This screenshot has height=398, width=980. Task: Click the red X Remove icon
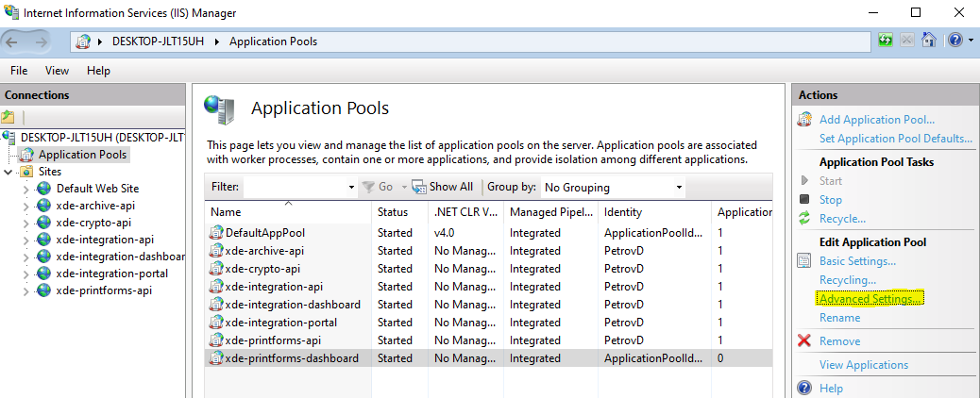point(805,341)
